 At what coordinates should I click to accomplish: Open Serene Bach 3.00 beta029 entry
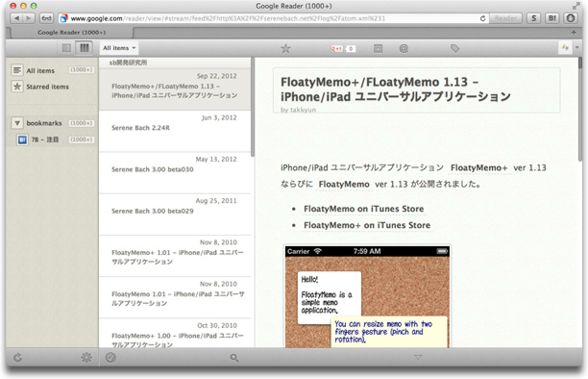175,215
